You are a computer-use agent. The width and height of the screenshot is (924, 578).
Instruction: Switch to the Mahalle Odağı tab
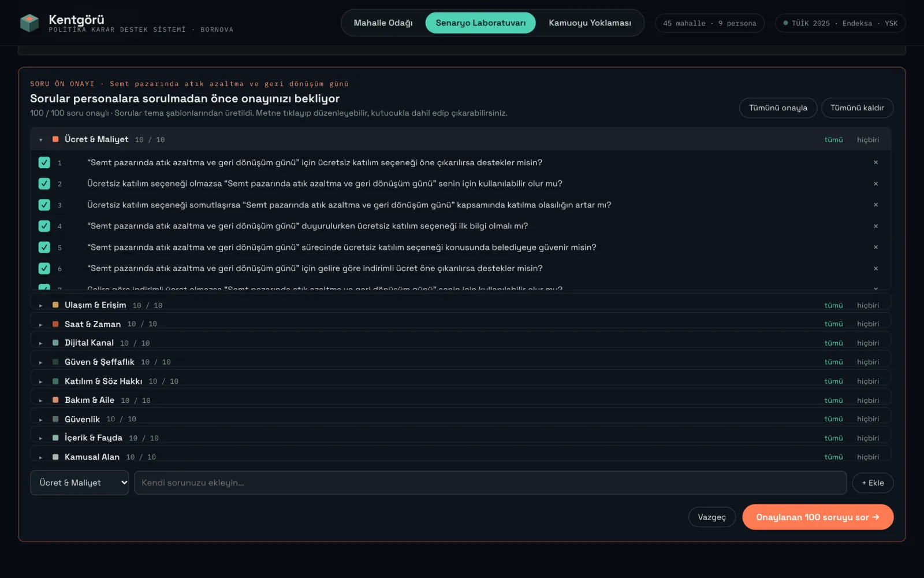click(383, 23)
